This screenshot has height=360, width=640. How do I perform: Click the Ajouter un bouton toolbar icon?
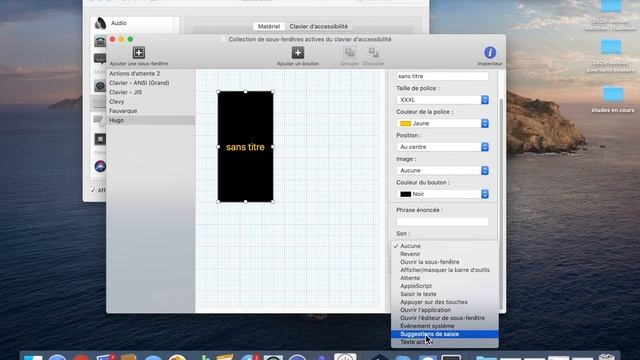(298, 53)
